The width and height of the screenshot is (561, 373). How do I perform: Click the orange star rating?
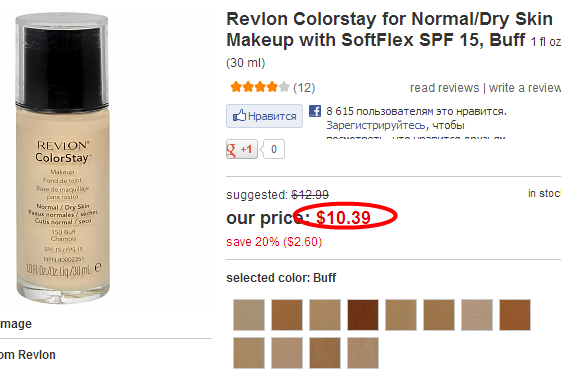click(x=260, y=87)
